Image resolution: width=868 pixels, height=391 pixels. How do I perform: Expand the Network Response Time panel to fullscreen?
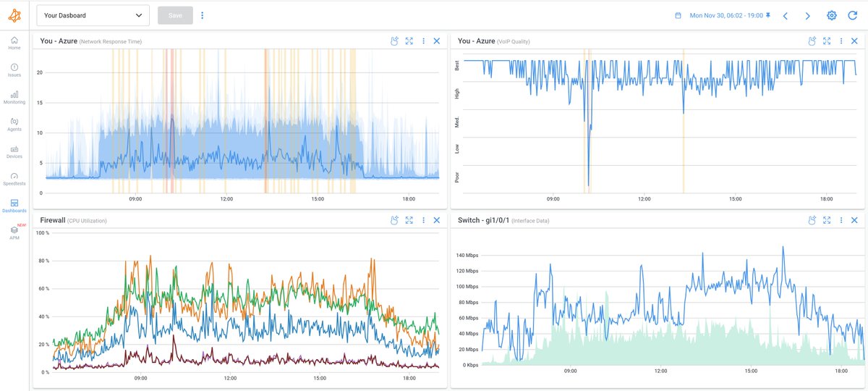[409, 41]
